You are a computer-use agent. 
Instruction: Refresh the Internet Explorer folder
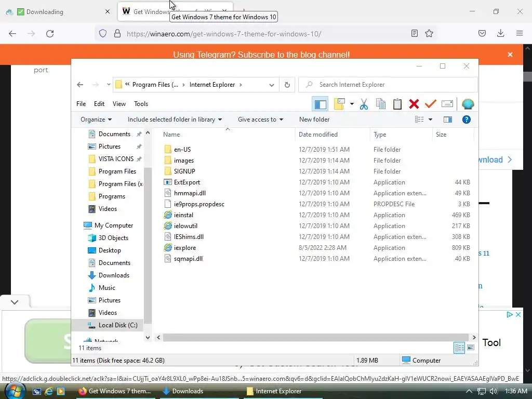coord(287,85)
